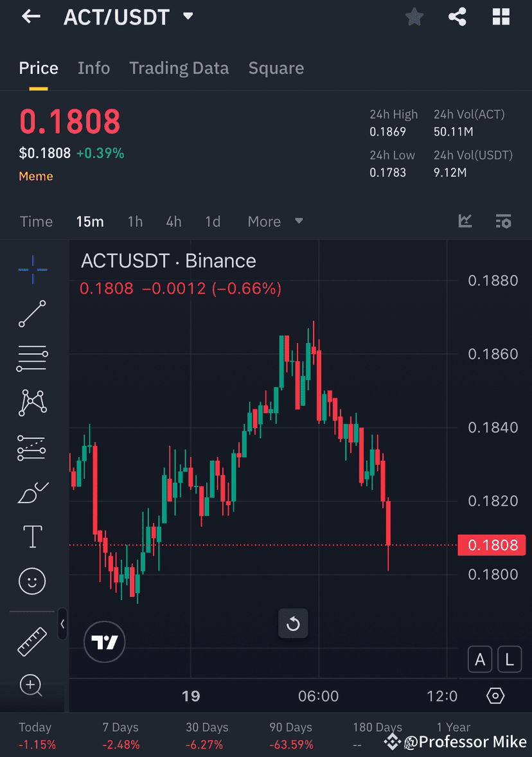The width and height of the screenshot is (532, 757).
Task: Select the text annotation tool
Action: (x=31, y=536)
